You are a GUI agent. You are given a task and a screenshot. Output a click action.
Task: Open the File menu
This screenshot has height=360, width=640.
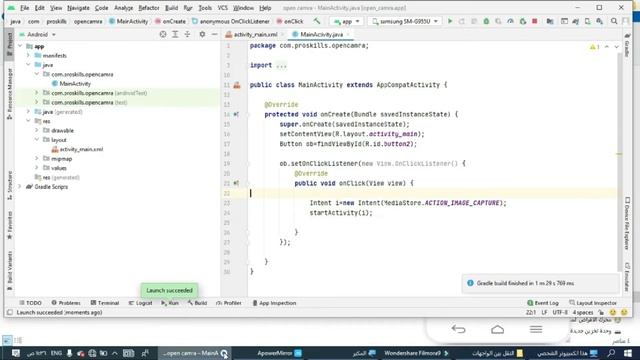(x=24, y=8)
